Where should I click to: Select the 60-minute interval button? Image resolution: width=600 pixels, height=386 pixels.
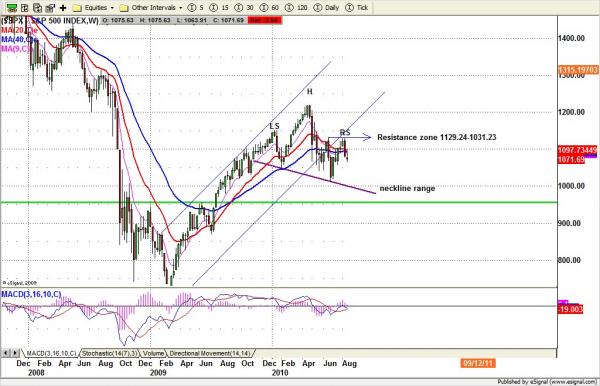point(270,8)
